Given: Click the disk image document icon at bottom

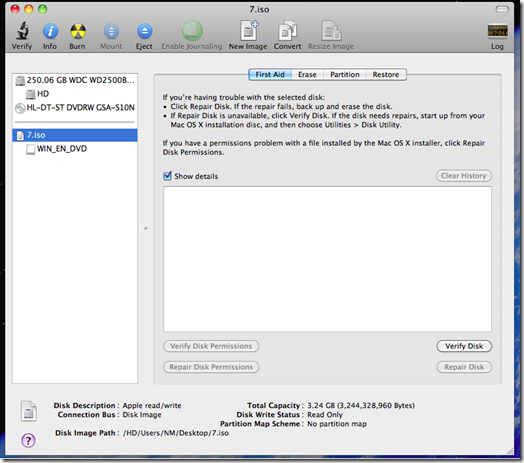Looking at the screenshot, I should [29, 411].
